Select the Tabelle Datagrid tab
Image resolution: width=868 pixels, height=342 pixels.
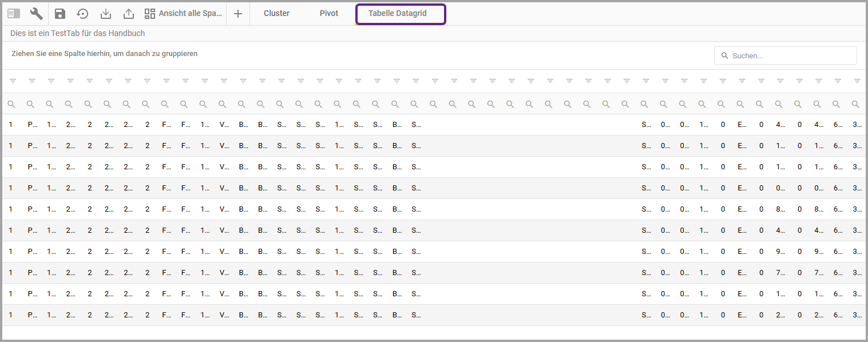(398, 14)
